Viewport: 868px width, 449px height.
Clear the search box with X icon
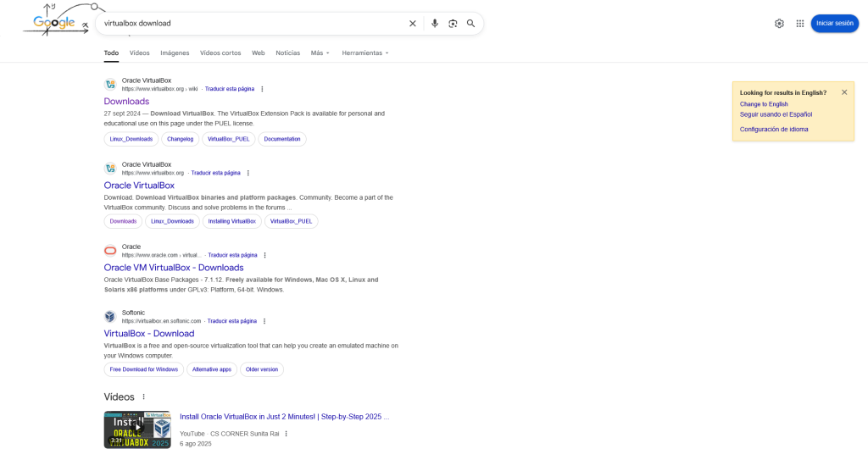point(413,24)
